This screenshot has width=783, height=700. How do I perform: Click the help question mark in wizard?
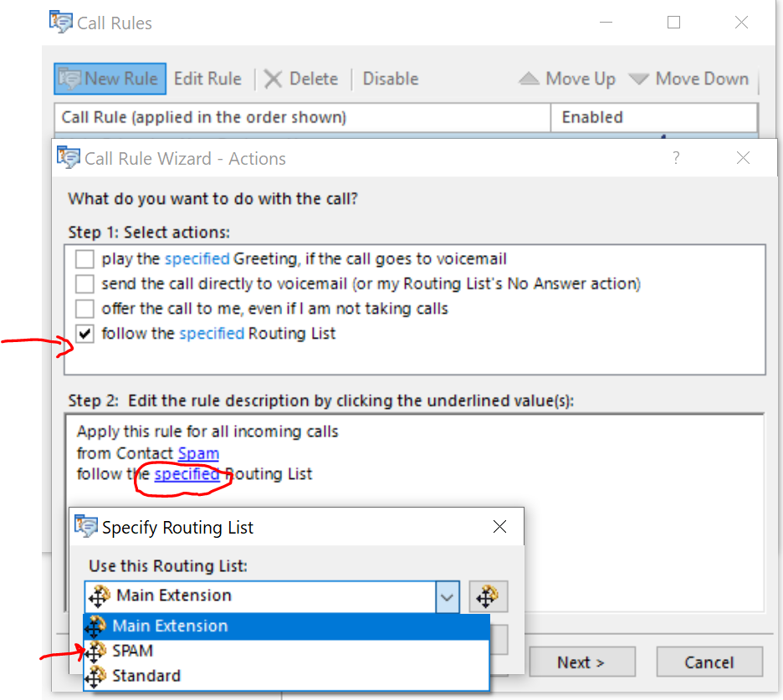coord(676,158)
